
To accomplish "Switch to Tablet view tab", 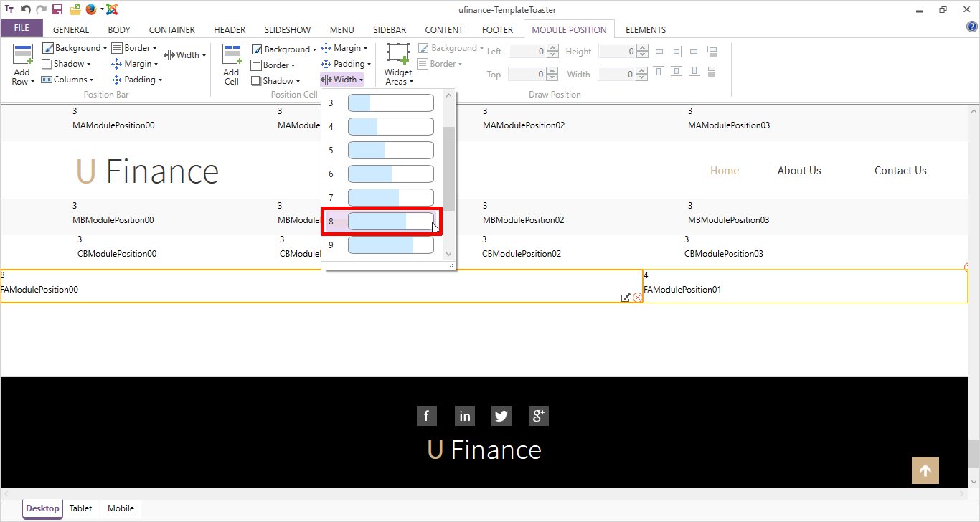I will point(80,508).
